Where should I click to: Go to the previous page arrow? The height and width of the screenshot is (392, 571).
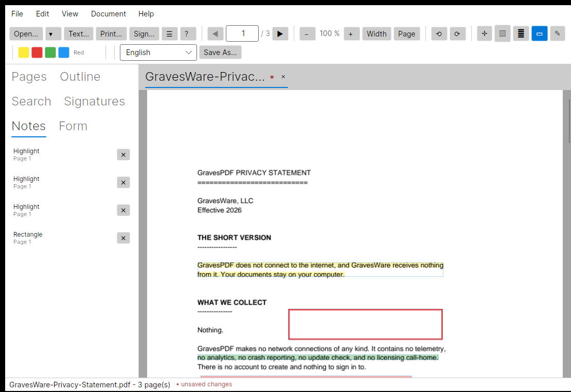point(215,34)
